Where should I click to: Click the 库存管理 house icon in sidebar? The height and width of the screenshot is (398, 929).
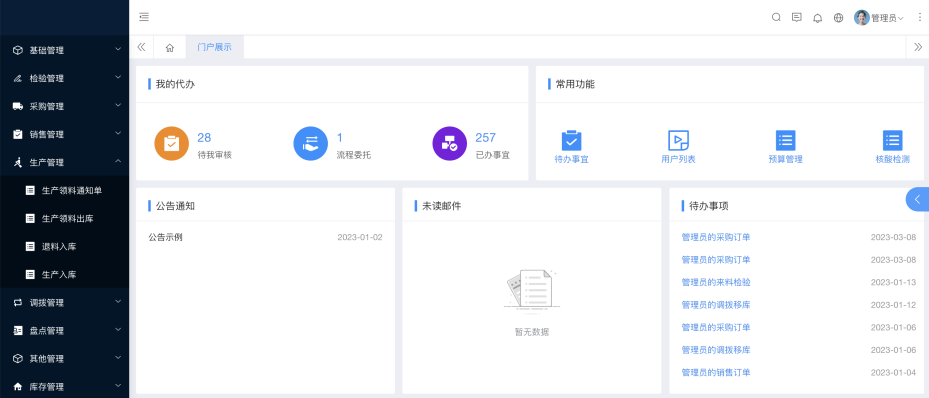[18, 387]
